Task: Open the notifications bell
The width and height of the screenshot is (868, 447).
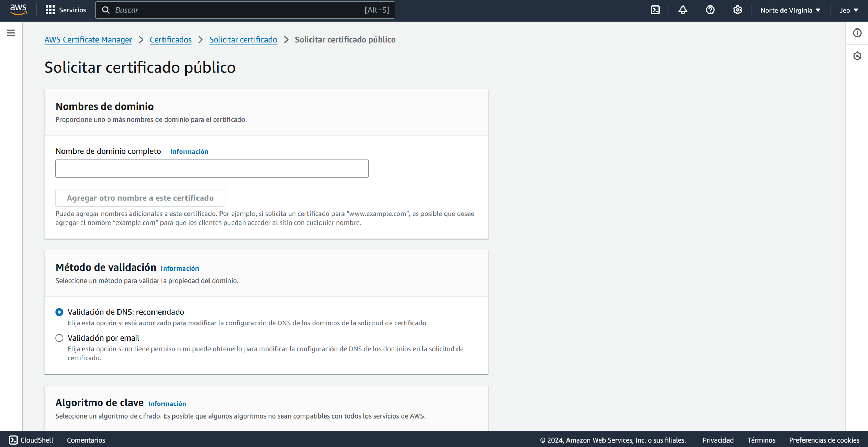Action: [x=683, y=10]
